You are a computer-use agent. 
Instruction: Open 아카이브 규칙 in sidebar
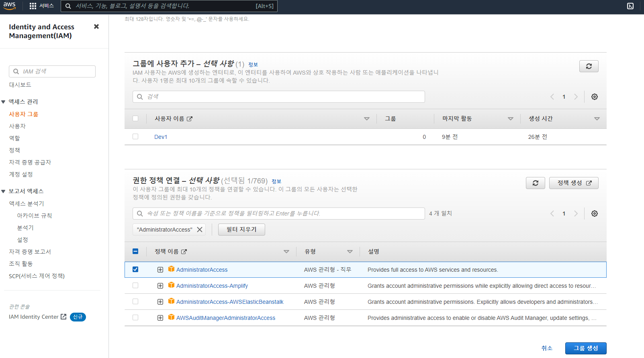(35, 216)
